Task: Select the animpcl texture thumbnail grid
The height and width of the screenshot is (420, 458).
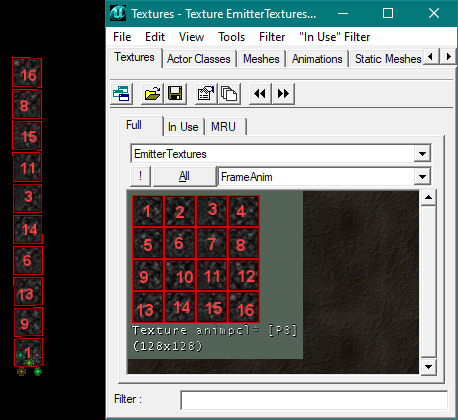Action: click(x=196, y=259)
